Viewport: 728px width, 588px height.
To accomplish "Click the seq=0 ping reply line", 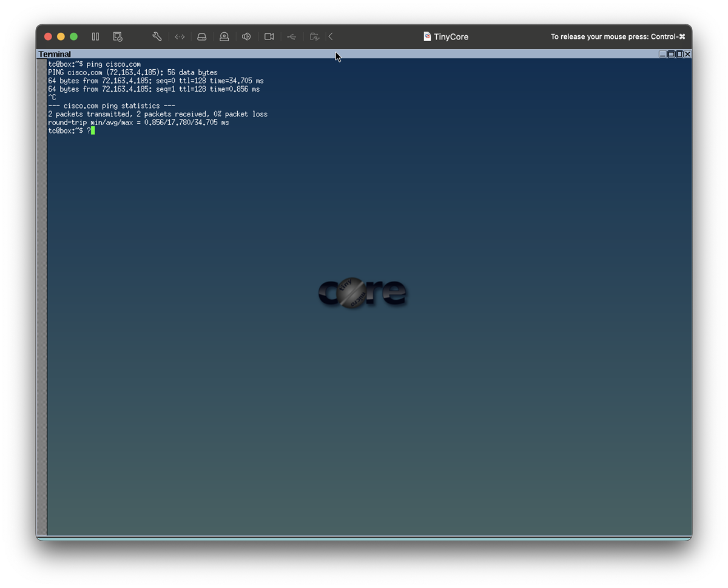I will 156,81.
